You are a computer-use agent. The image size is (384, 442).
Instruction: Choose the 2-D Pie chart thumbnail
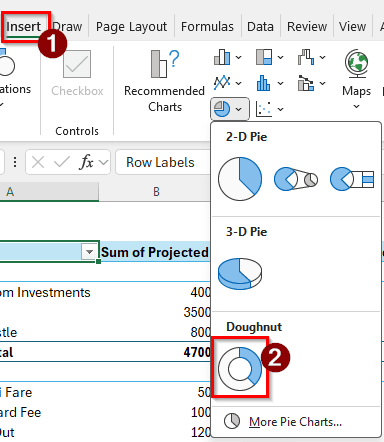[240, 179]
